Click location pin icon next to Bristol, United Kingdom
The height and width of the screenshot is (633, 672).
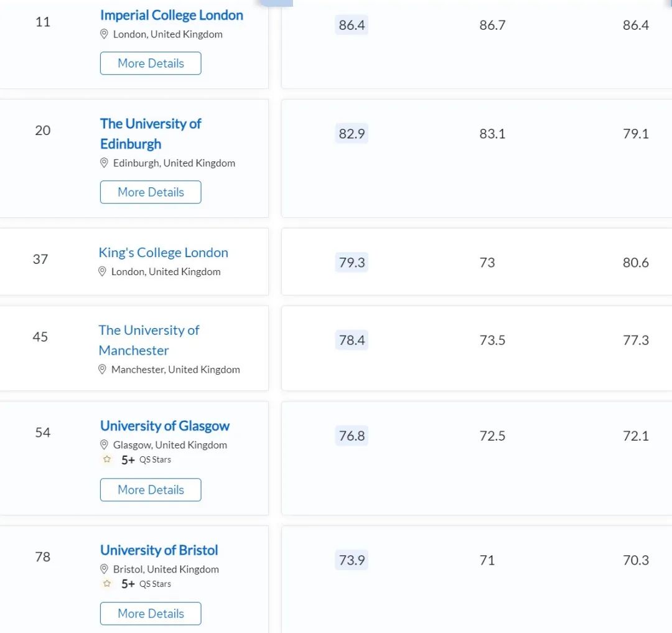tap(105, 569)
